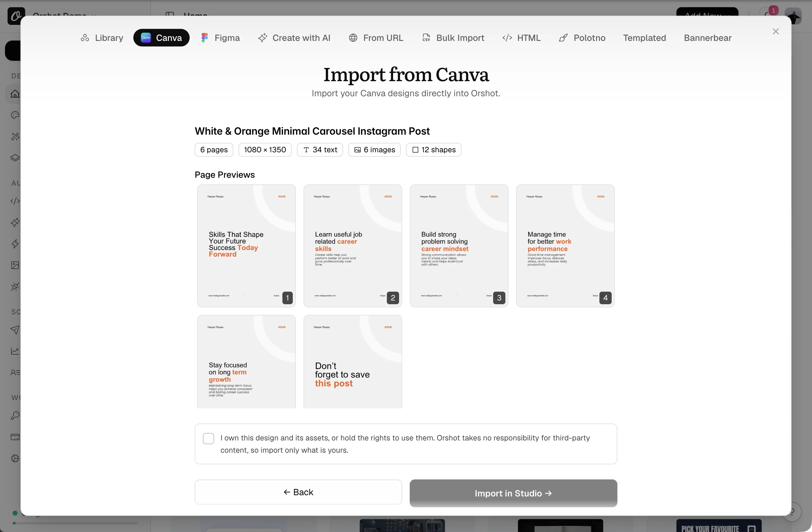Click the page 4 number badge

click(x=605, y=298)
